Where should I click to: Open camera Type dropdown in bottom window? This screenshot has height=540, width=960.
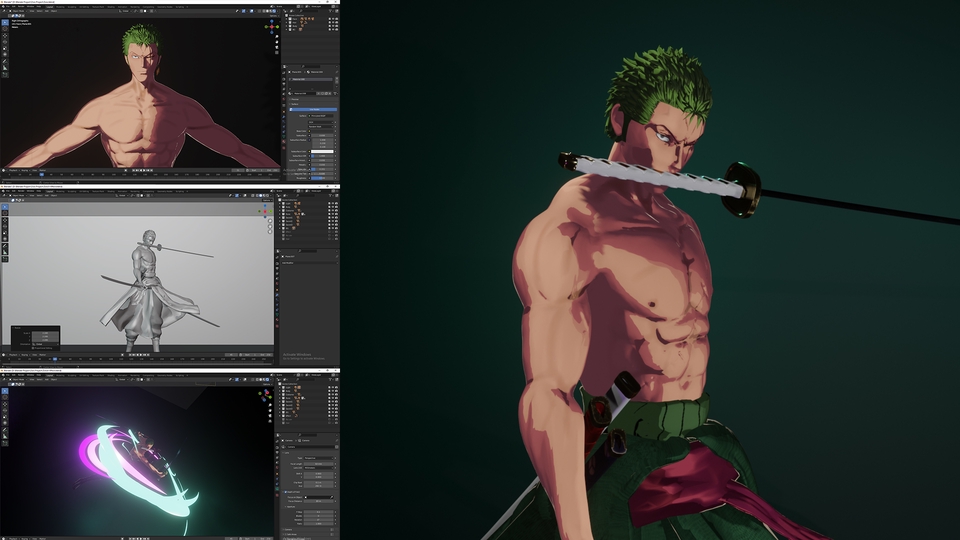(319, 458)
